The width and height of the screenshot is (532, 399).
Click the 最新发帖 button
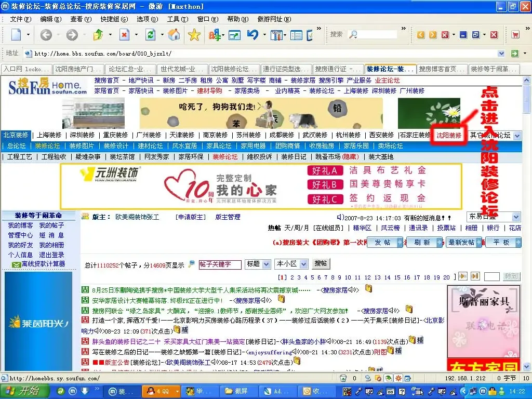[464, 242]
